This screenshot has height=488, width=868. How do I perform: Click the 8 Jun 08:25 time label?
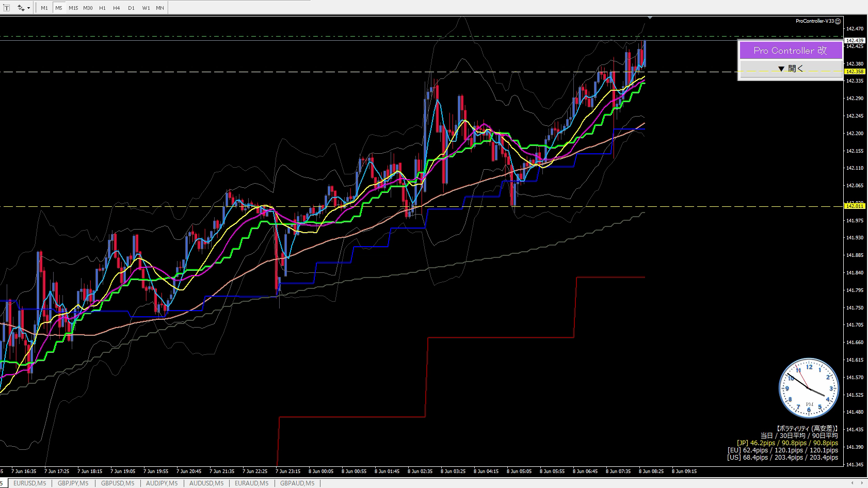[x=651, y=471]
